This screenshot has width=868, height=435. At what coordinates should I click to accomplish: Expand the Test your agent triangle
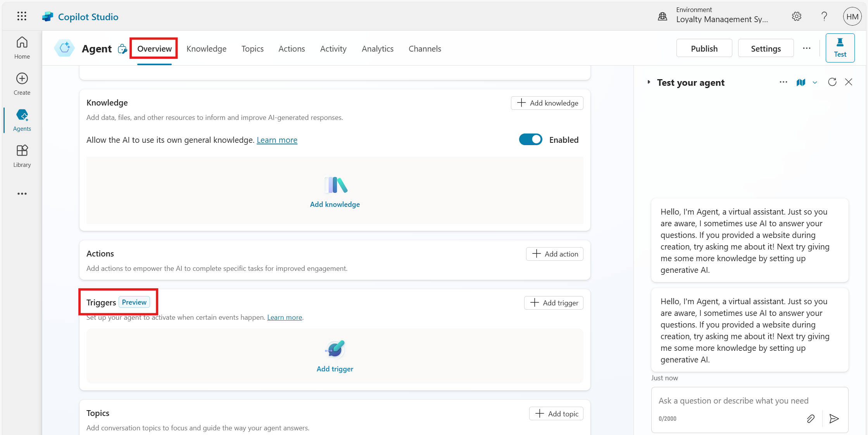click(649, 82)
